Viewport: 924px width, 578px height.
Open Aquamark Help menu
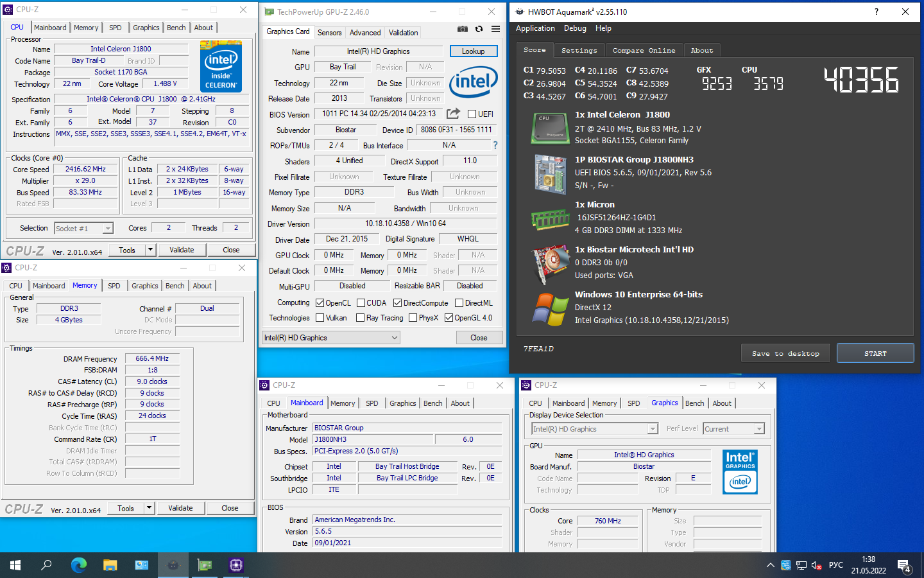coord(603,28)
